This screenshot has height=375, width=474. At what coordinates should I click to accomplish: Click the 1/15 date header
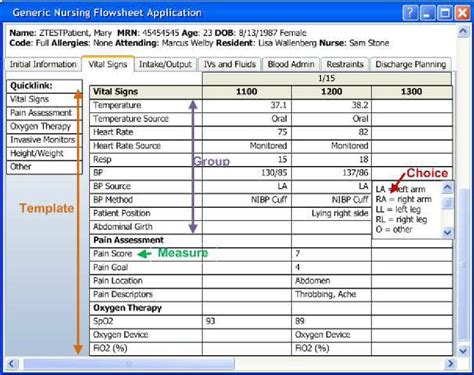pos(327,79)
